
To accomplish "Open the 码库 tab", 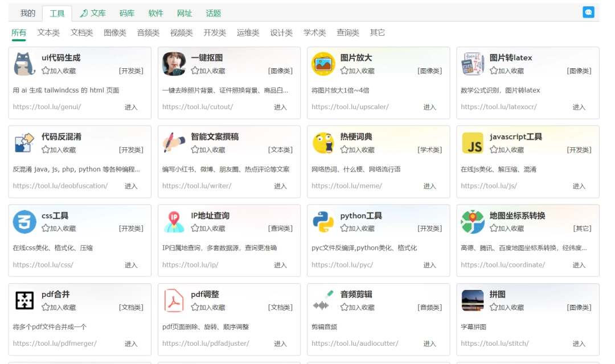I will (127, 13).
